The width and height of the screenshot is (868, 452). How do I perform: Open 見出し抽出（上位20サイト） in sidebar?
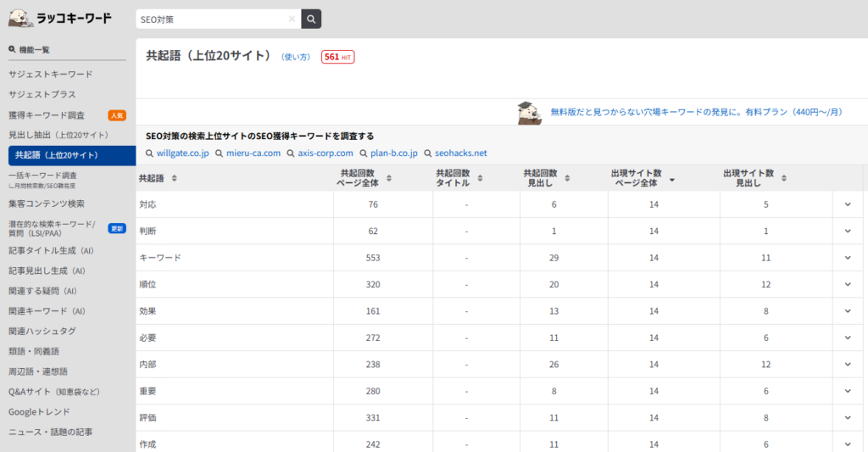click(x=58, y=135)
